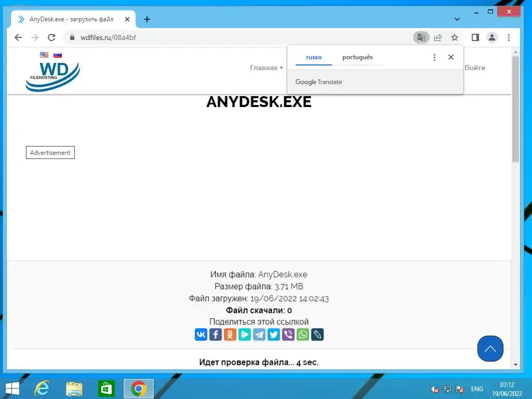
Task: Open Chrome three-dot main menu
Action: pos(509,37)
